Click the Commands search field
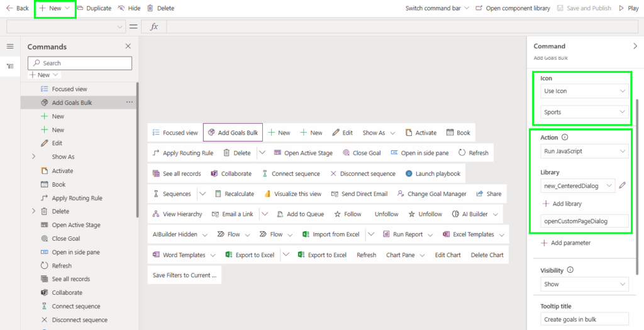644x330 pixels. 80,63
